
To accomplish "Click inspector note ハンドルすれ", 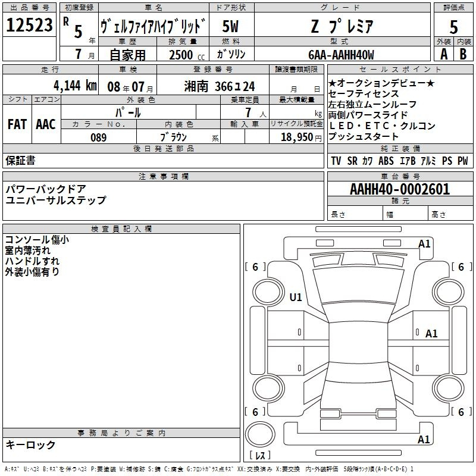I will click(32, 261).
